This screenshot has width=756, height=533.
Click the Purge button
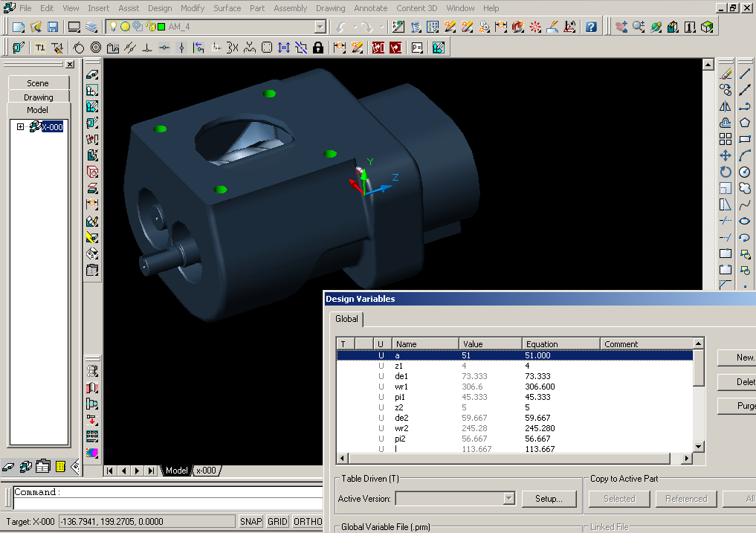click(x=736, y=406)
